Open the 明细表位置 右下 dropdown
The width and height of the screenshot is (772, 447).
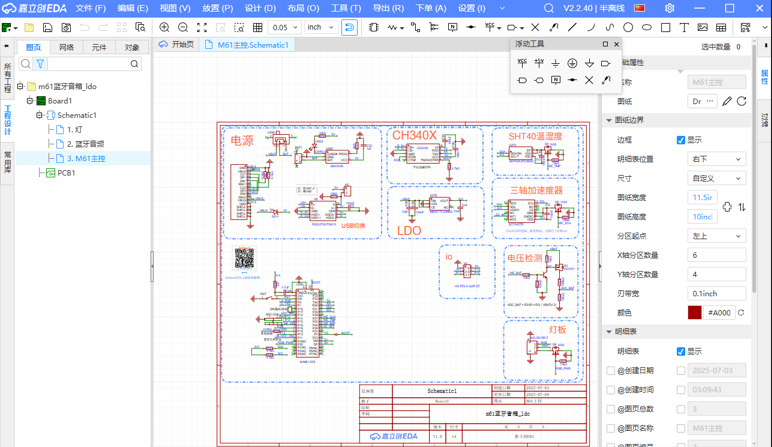point(716,159)
